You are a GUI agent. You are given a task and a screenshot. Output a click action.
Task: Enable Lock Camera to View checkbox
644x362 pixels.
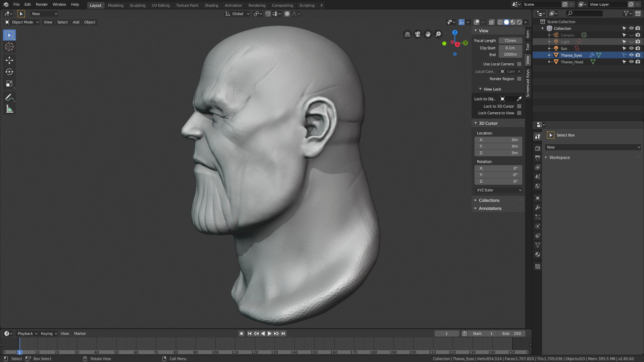click(519, 113)
